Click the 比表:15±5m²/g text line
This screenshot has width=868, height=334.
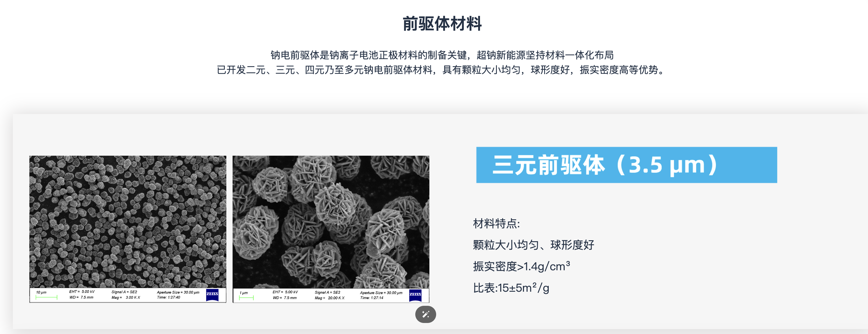511,288
